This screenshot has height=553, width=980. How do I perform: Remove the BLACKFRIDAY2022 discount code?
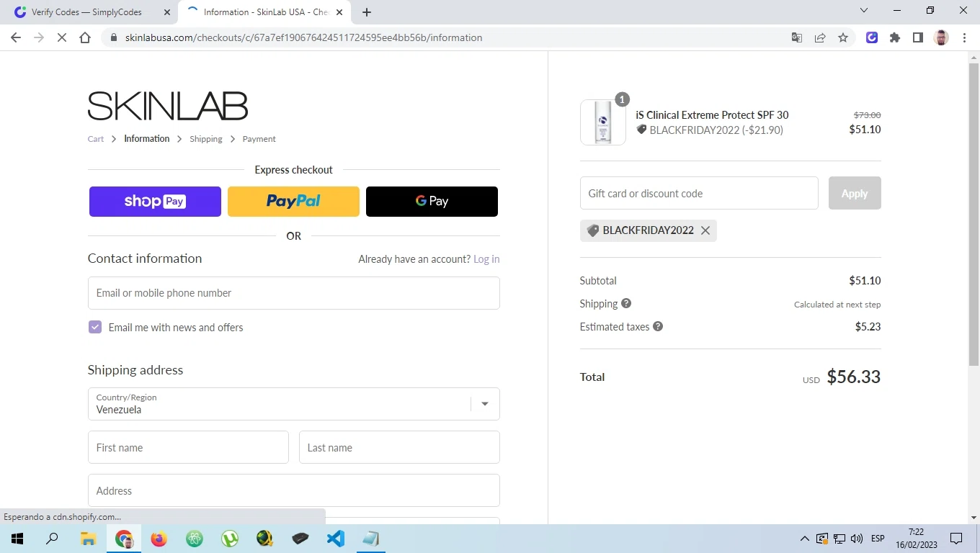[705, 230]
